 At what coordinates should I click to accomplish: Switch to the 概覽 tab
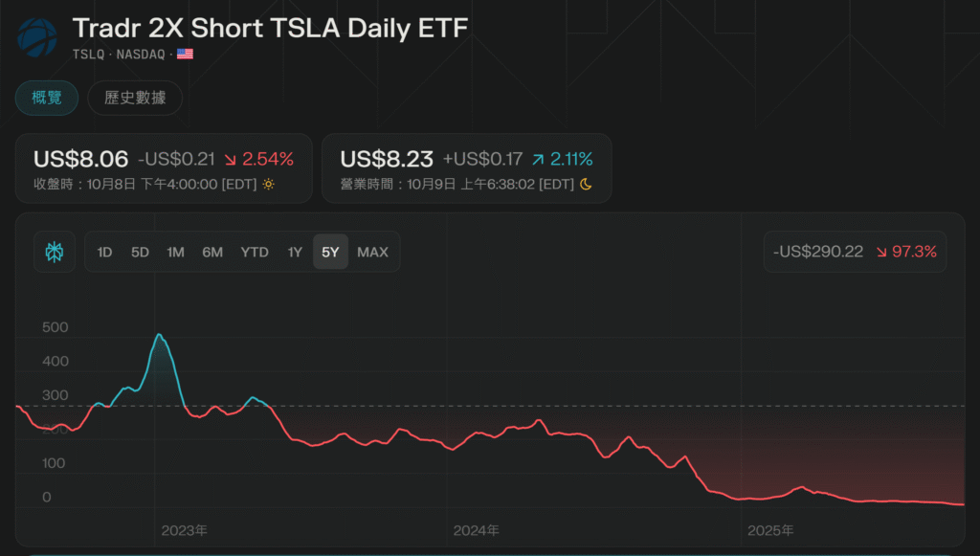[x=47, y=98]
